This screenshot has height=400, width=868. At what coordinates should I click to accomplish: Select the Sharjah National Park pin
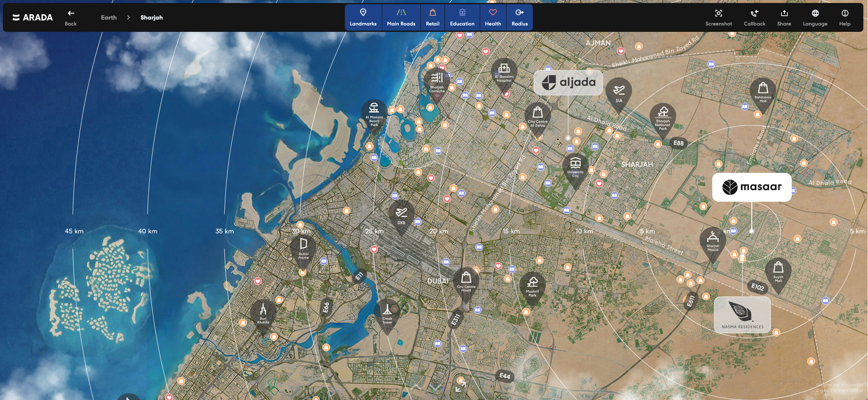click(663, 119)
